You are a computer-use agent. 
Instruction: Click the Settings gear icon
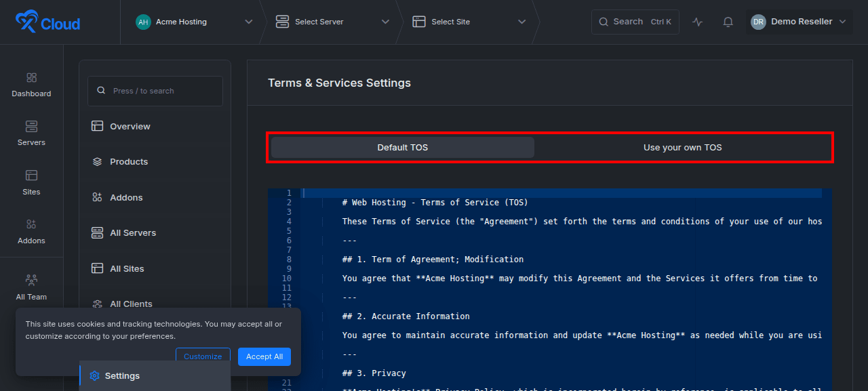point(94,376)
